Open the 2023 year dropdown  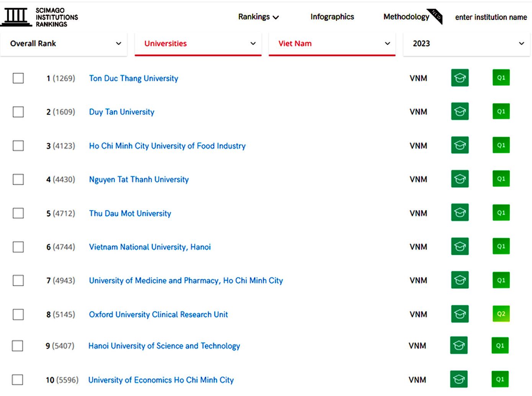[466, 44]
